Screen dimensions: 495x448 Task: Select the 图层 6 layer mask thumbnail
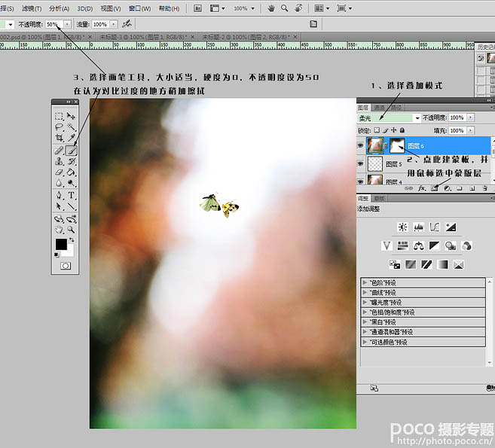(397, 145)
